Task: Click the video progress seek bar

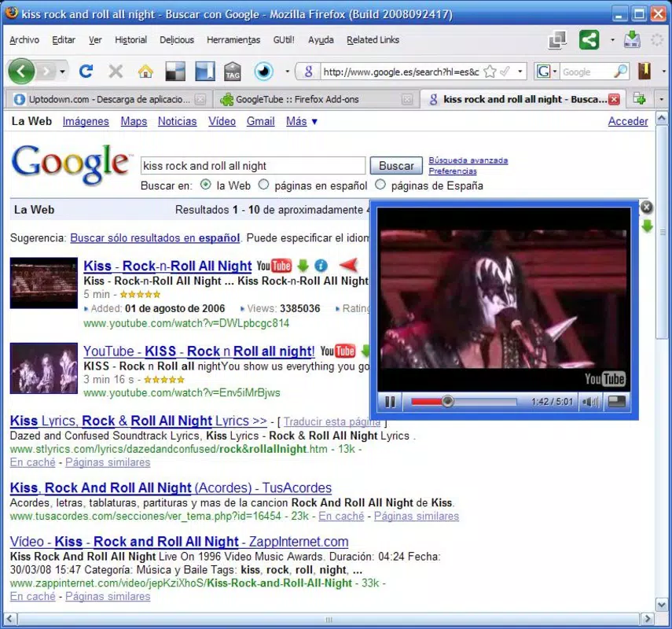Action: [464, 402]
